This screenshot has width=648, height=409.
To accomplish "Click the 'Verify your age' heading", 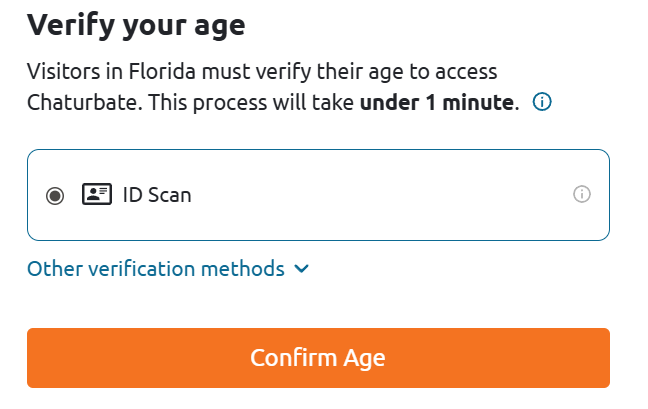I will [136, 26].
